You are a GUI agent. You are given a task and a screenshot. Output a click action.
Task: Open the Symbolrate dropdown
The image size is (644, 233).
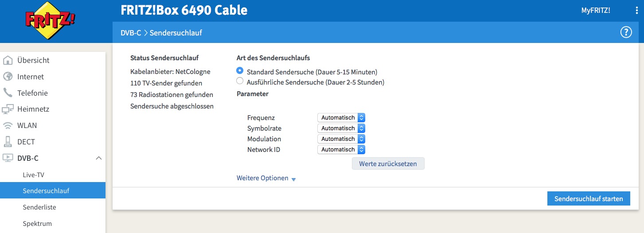341,128
